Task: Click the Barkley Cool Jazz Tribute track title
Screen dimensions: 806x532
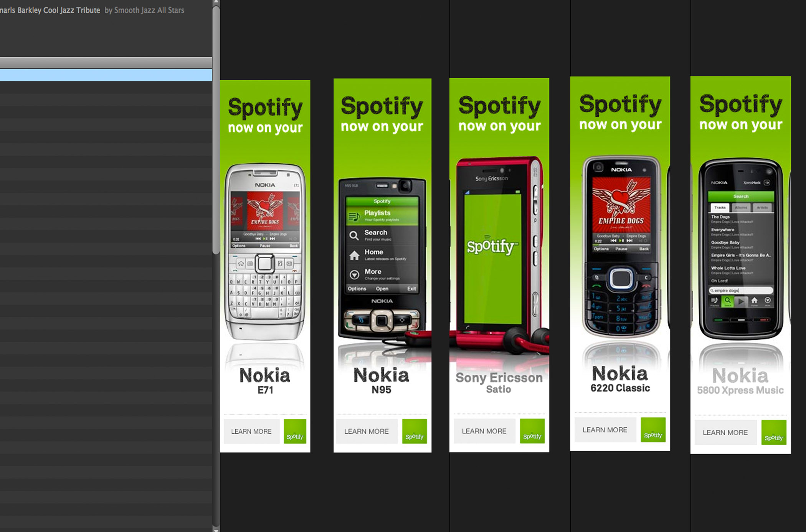Action: (50, 10)
